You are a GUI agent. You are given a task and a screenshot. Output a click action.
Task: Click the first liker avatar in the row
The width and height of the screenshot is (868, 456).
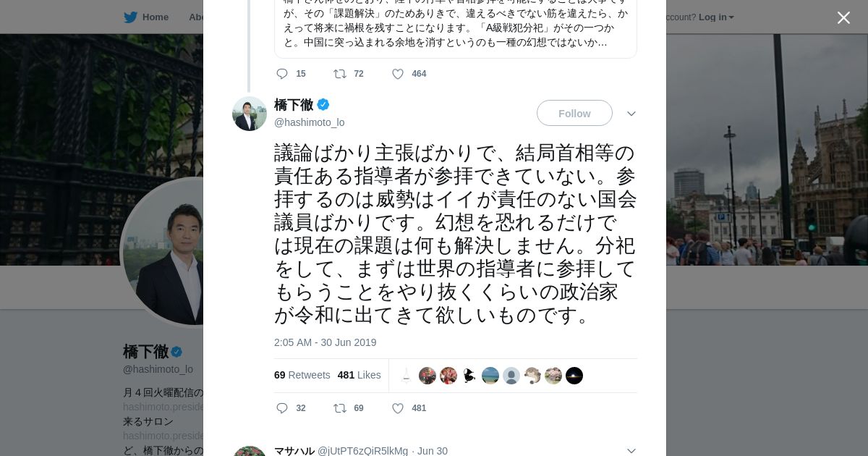(407, 376)
